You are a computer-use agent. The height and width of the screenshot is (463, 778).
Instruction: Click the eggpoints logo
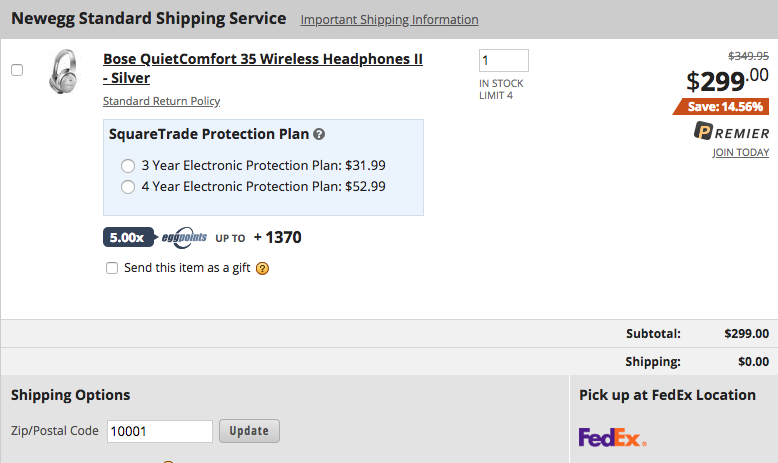(x=184, y=238)
